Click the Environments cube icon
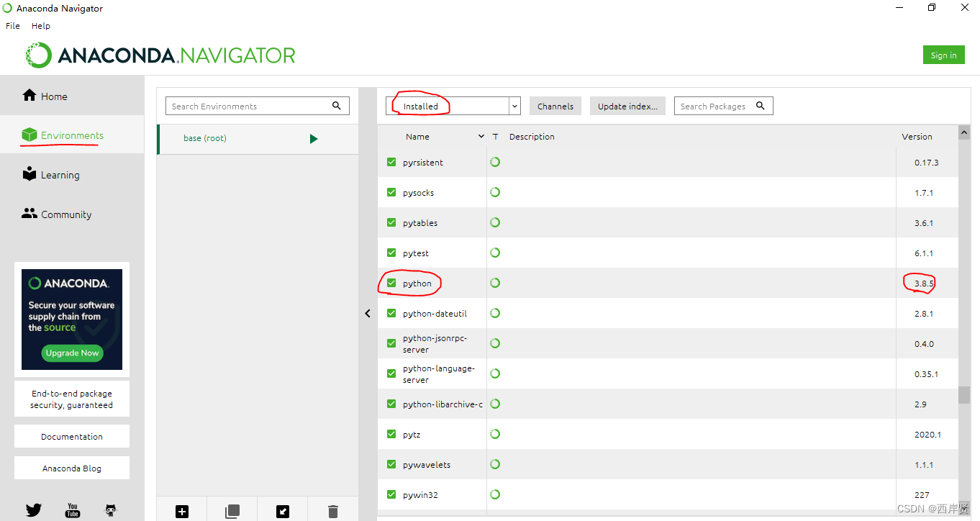980x521 pixels. click(x=30, y=135)
